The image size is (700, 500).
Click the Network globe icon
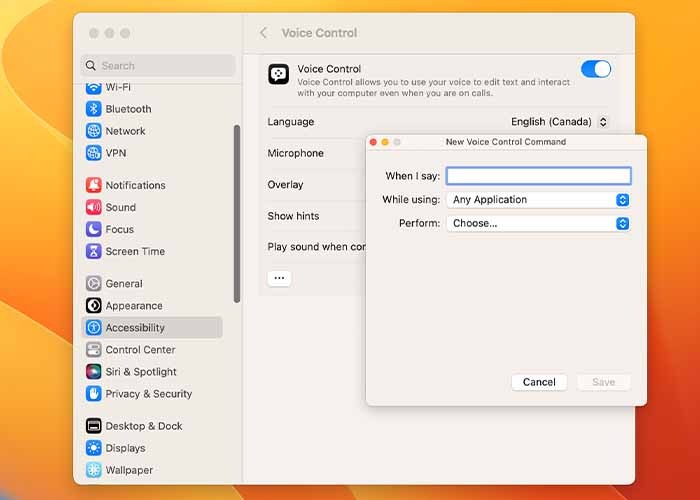coord(93,131)
